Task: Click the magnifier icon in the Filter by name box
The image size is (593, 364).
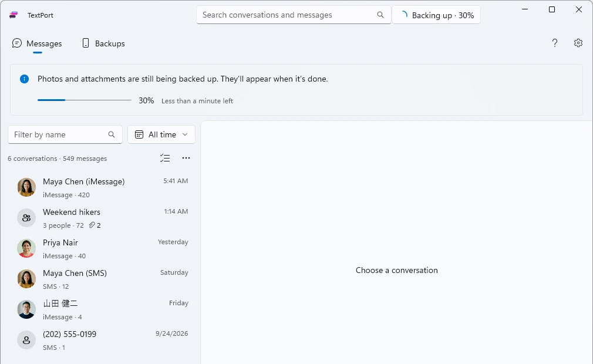Action: pos(112,134)
